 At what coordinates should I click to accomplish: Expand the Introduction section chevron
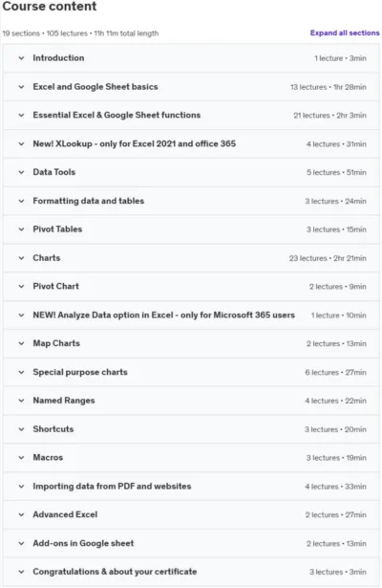[x=21, y=58]
